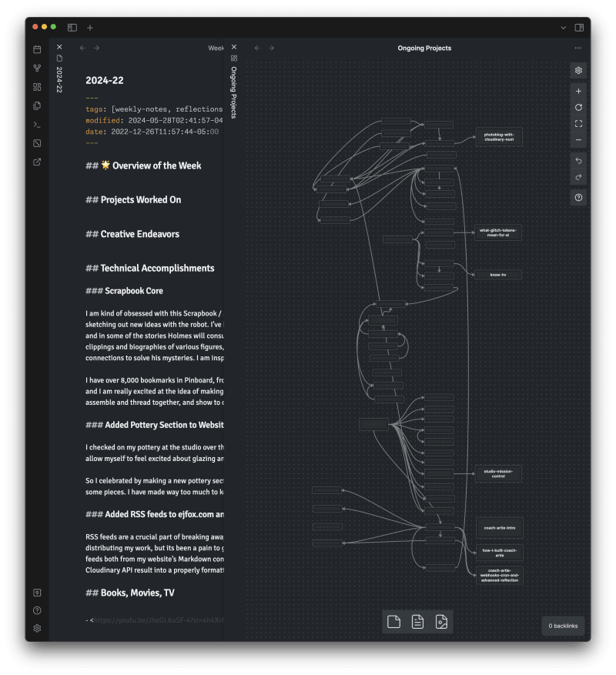Click the Creative Endeavors heading
616x675 pixels.
point(132,234)
